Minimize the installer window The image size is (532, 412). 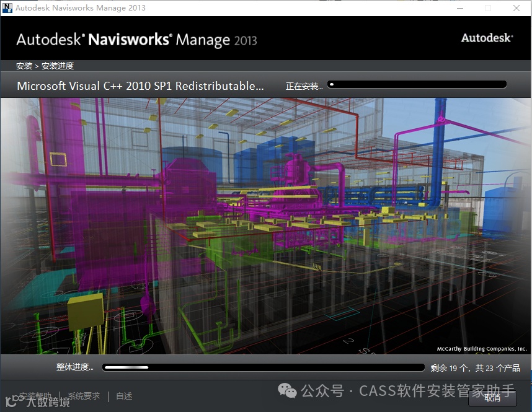tap(460, 8)
